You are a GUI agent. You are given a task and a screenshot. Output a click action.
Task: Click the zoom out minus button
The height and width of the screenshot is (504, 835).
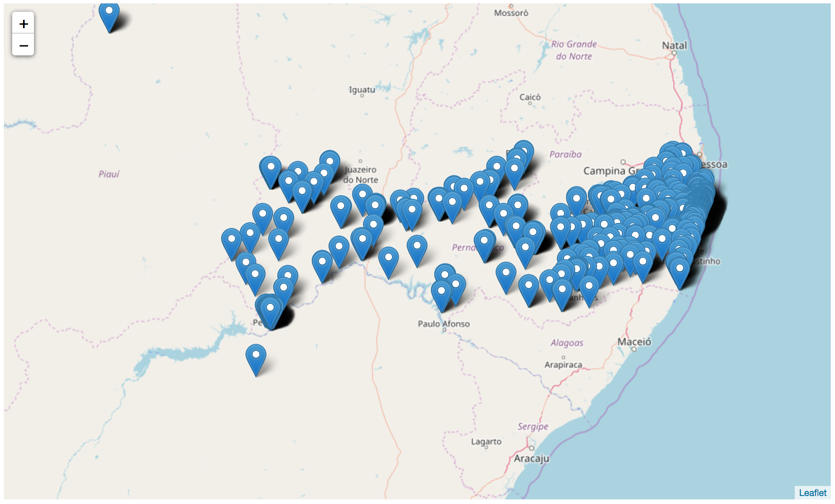(23, 45)
